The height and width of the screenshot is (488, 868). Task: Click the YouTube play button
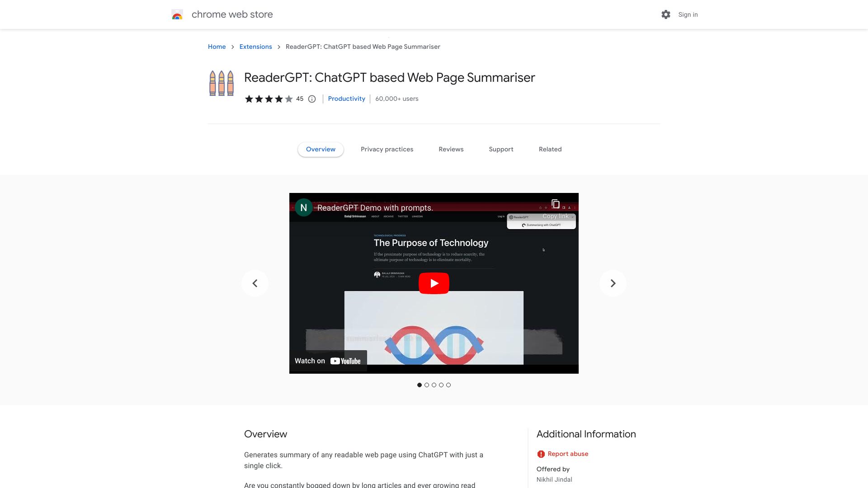[434, 283]
